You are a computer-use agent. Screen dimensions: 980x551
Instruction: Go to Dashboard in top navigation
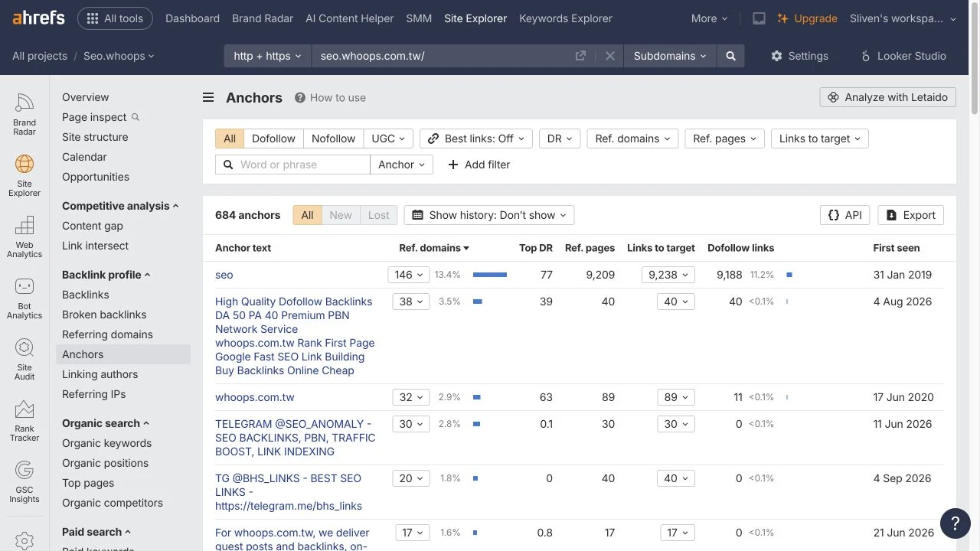coord(192,18)
